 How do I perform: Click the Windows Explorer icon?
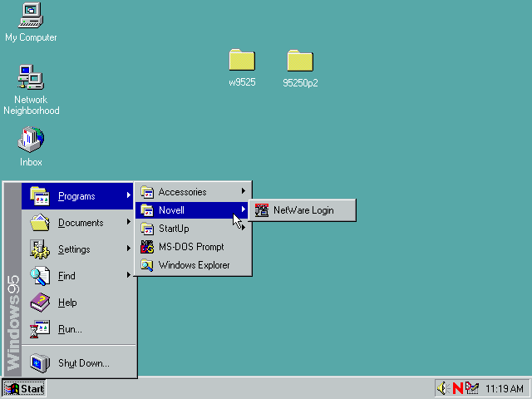[147, 265]
